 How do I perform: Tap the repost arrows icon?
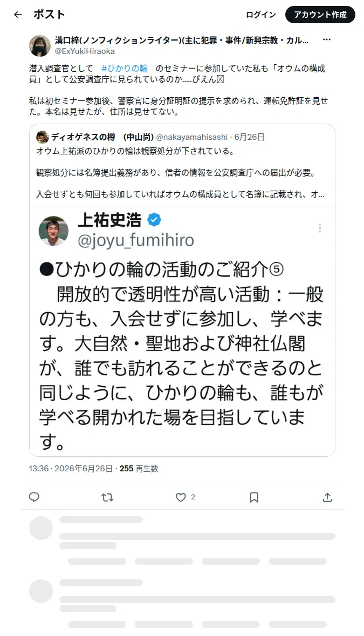[107, 497]
